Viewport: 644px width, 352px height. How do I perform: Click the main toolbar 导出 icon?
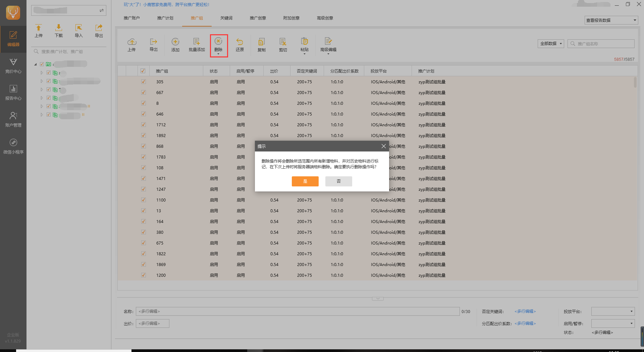[x=154, y=42]
